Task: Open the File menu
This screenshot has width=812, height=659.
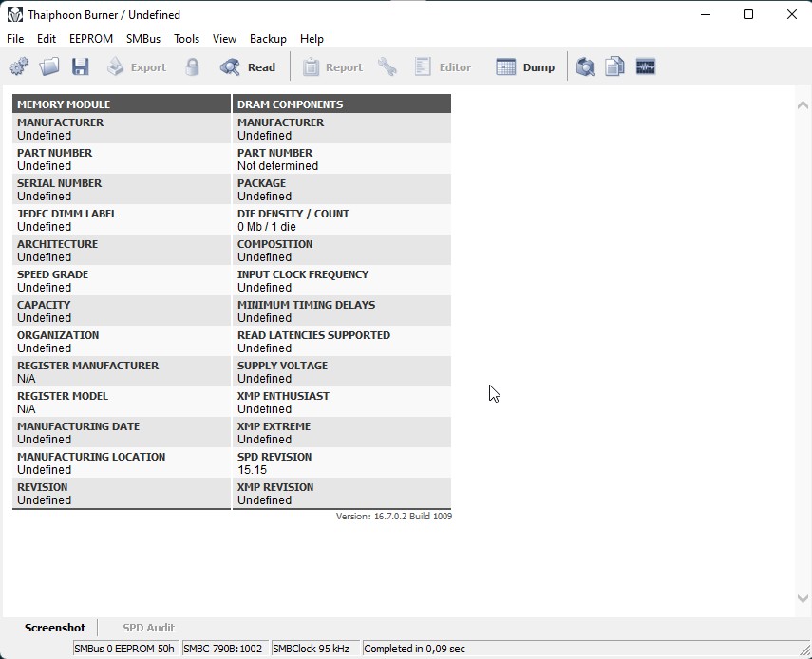Action: point(15,39)
